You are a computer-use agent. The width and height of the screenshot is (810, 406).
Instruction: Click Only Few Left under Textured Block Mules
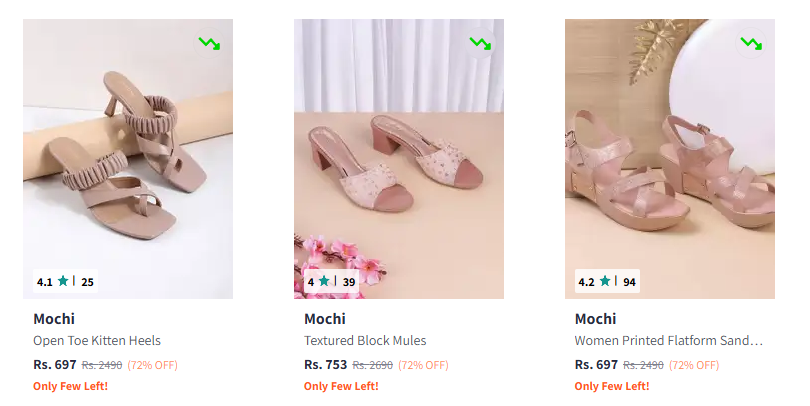(341, 386)
